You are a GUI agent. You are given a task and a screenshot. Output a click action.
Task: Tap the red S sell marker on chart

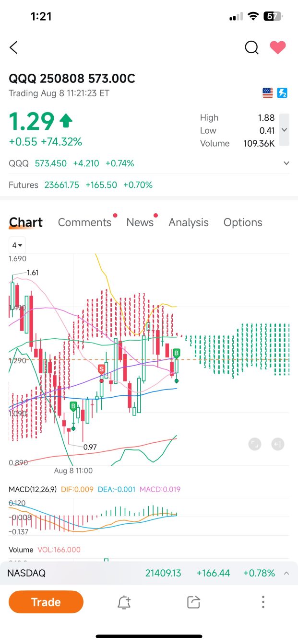click(101, 369)
